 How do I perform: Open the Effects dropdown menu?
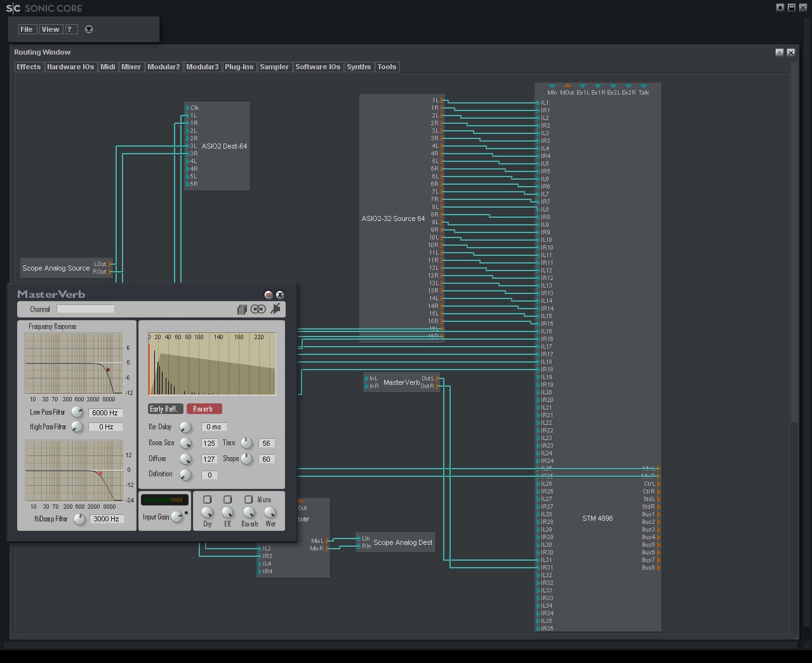29,67
